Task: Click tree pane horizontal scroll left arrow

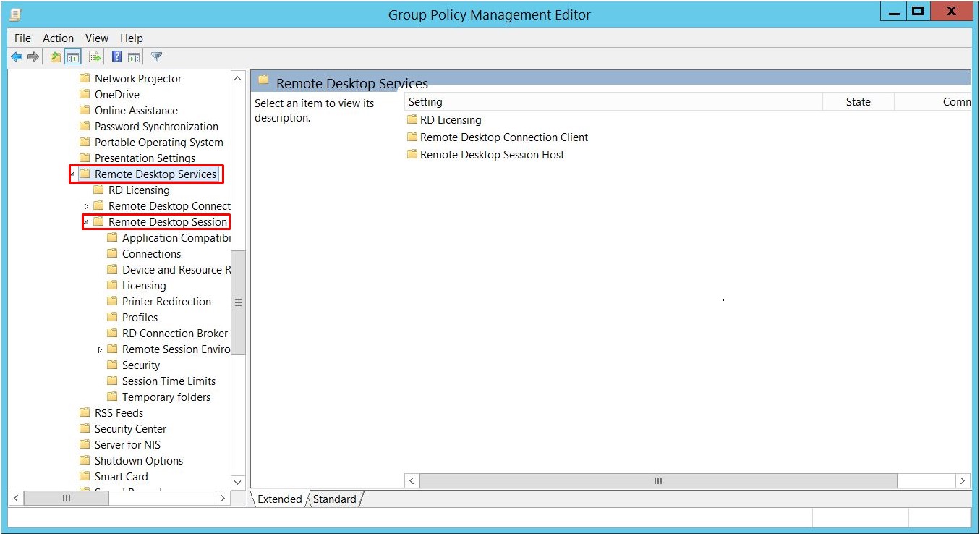Action: [x=17, y=499]
